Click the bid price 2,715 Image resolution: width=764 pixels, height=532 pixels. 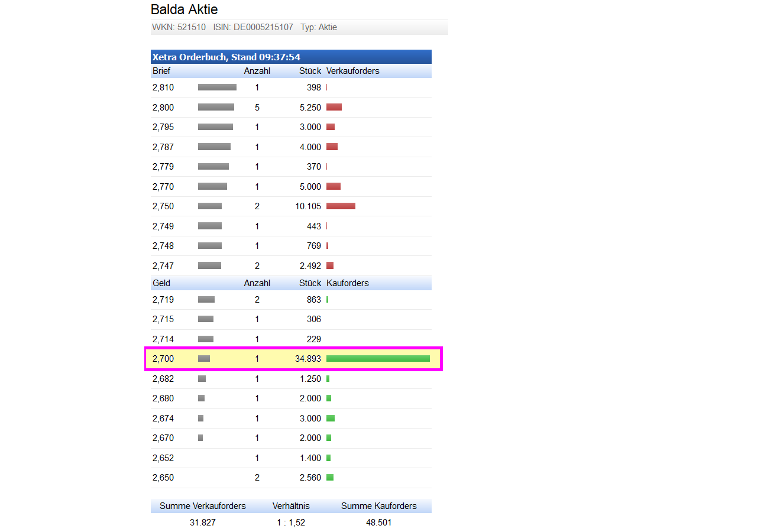(163, 319)
